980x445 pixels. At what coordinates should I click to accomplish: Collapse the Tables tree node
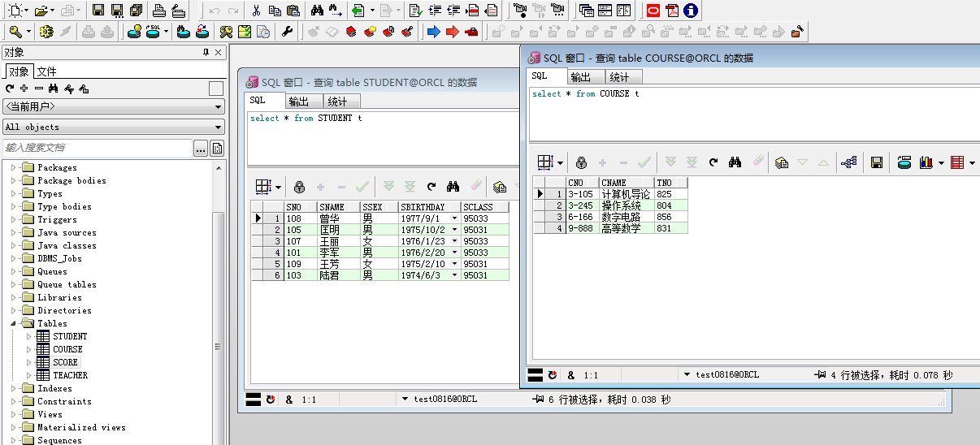click(x=14, y=323)
